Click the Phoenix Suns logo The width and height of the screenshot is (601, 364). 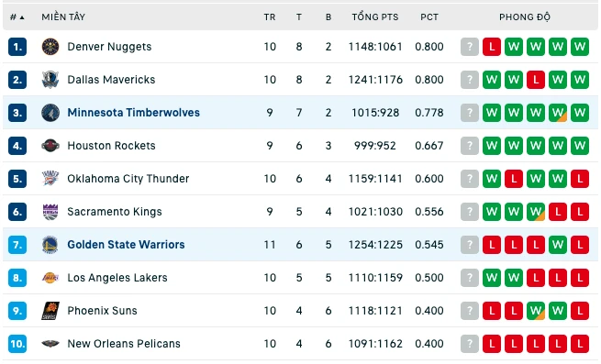pos(50,311)
